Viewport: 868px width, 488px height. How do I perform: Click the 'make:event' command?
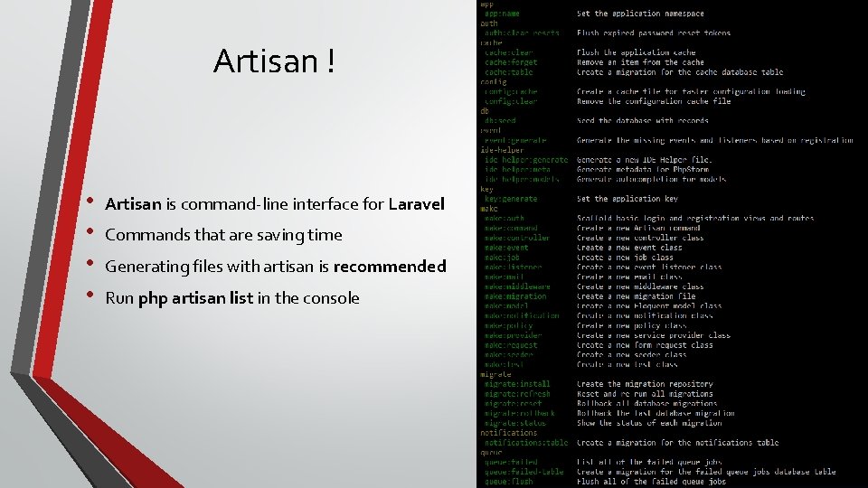pos(506,248)
